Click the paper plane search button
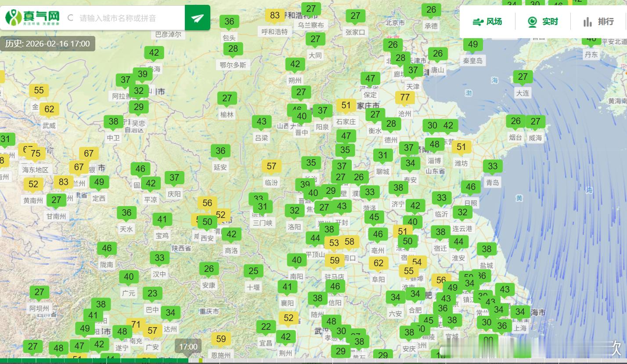Screen dimensions: 627x364 point(198,18)
